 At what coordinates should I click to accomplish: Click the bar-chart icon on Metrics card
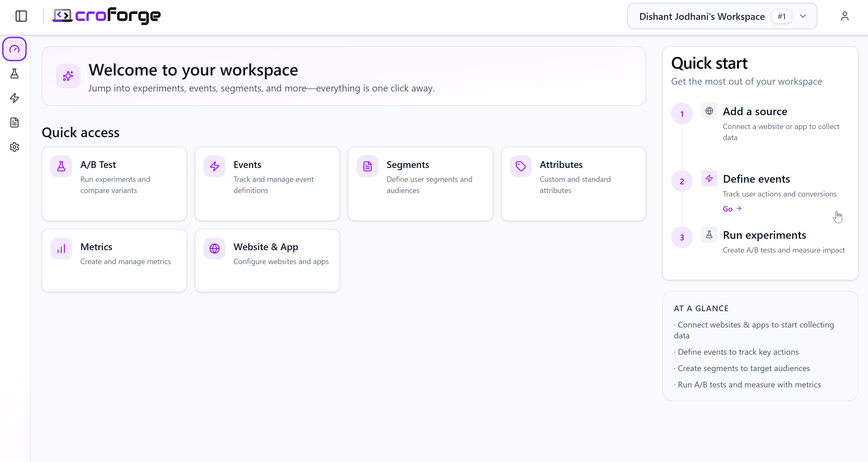(x=61, y=248)
